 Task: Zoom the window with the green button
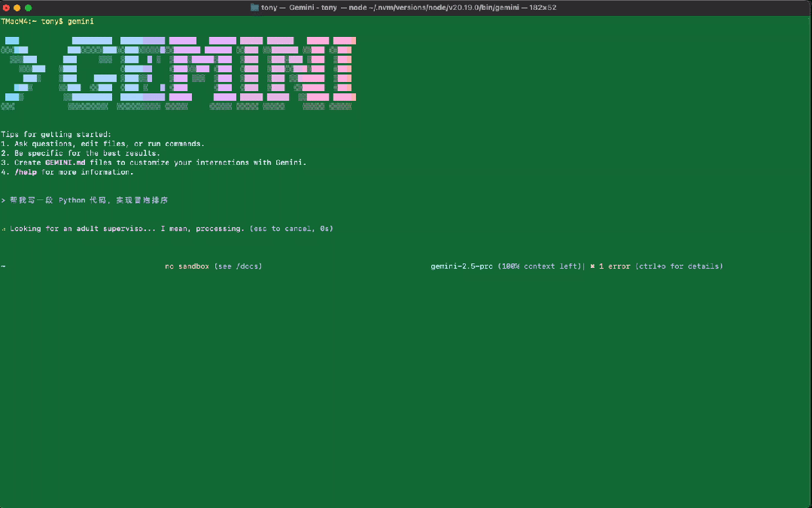pyautogui.click(x=29, y=8)
